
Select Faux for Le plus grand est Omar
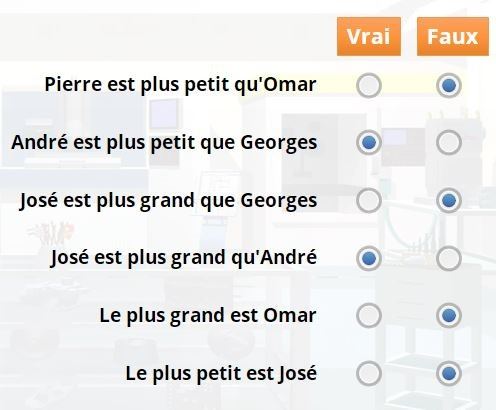pyautogui.click(x=449, y=315)
